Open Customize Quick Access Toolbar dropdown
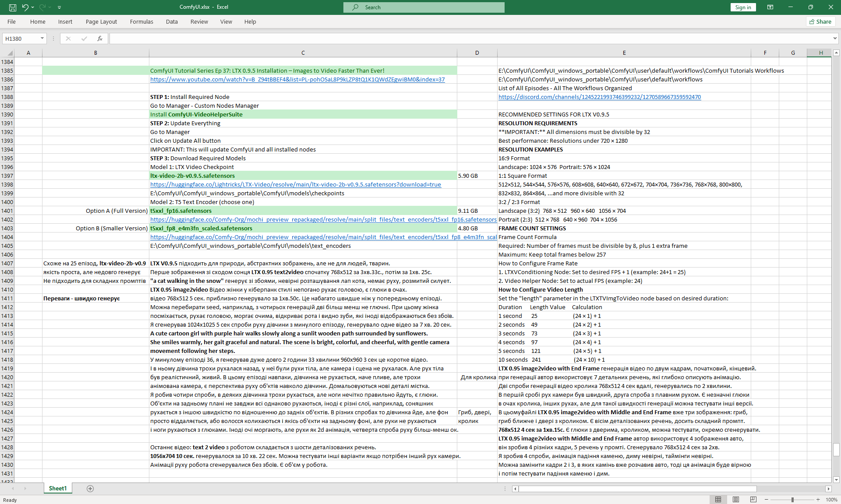The image size is (841, 504). pos(59,7)
